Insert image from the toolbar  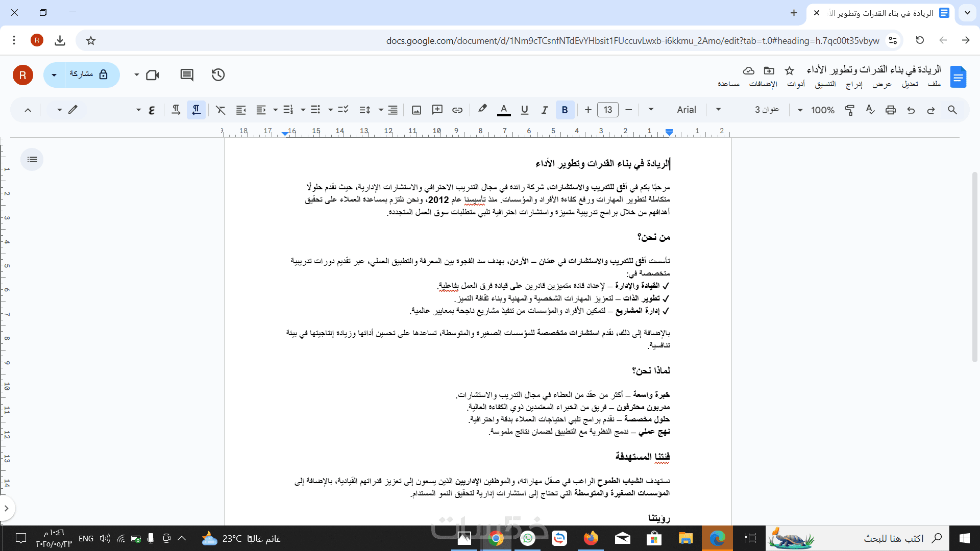coord(416,110)
